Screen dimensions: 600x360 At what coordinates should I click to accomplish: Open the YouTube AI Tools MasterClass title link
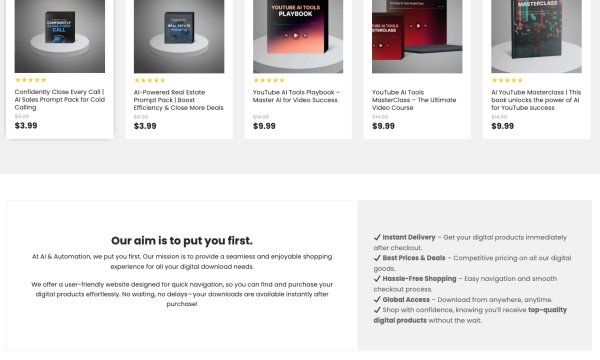[x=414, y=100]
